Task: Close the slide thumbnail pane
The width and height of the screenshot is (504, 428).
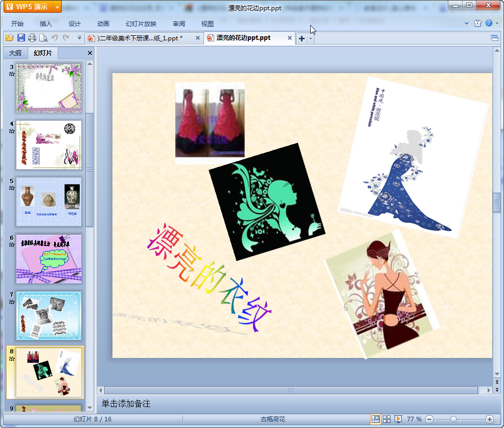Action: tap(90, 53)
